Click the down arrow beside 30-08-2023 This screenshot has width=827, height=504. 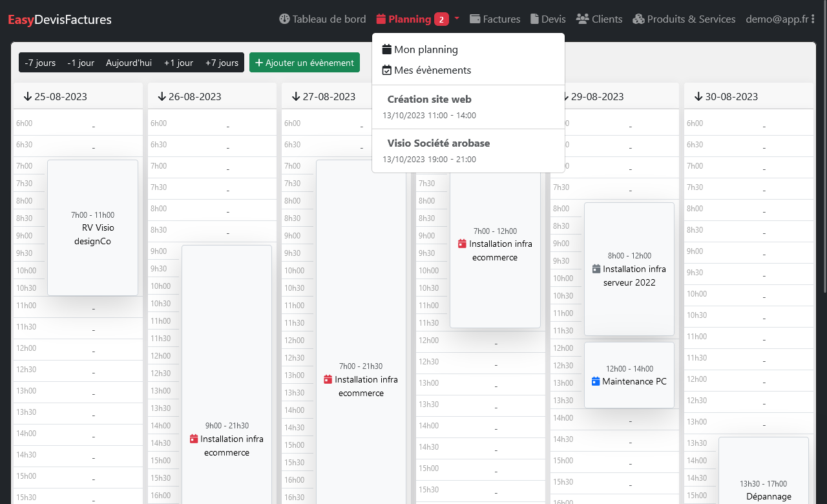pyautogui.click(x=698, y=96)
